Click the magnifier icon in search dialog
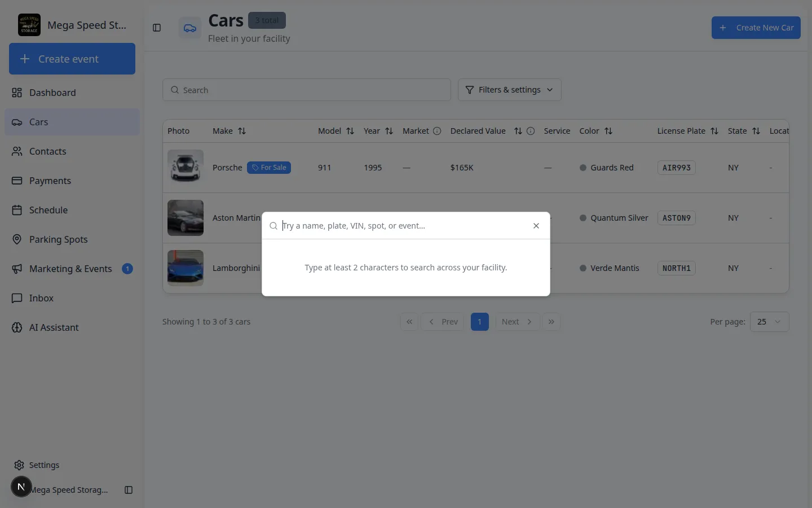 (273, 226)
